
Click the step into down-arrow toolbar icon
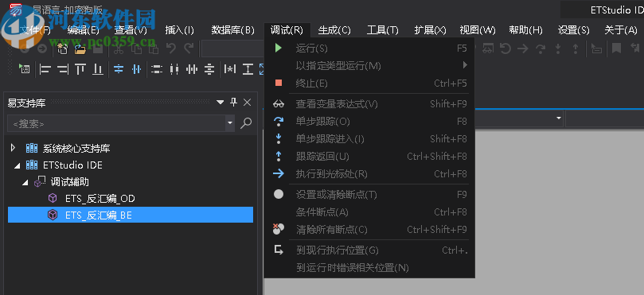[x=558, y=49]
